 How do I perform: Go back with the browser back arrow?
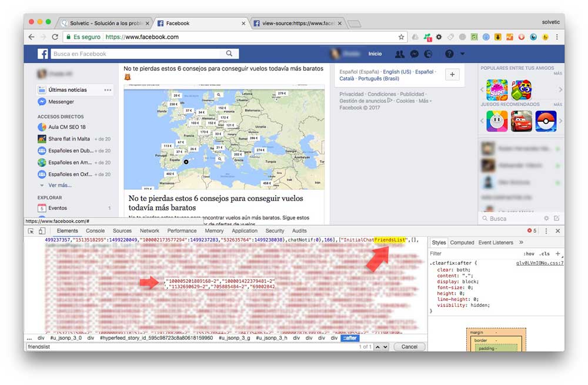pyautogui.click(x=31, y=37)
